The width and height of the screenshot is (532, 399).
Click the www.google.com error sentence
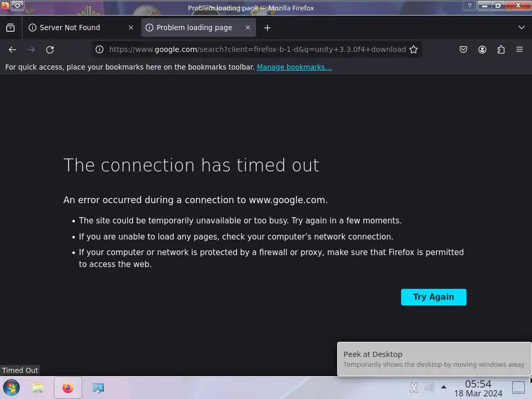[x=195, y=200]
